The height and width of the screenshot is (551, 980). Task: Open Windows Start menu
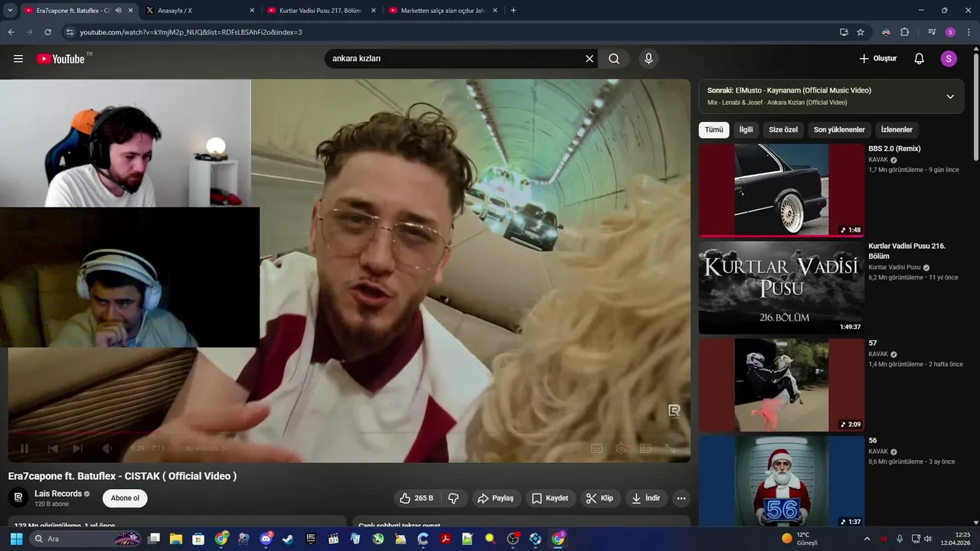pos(16,539)
